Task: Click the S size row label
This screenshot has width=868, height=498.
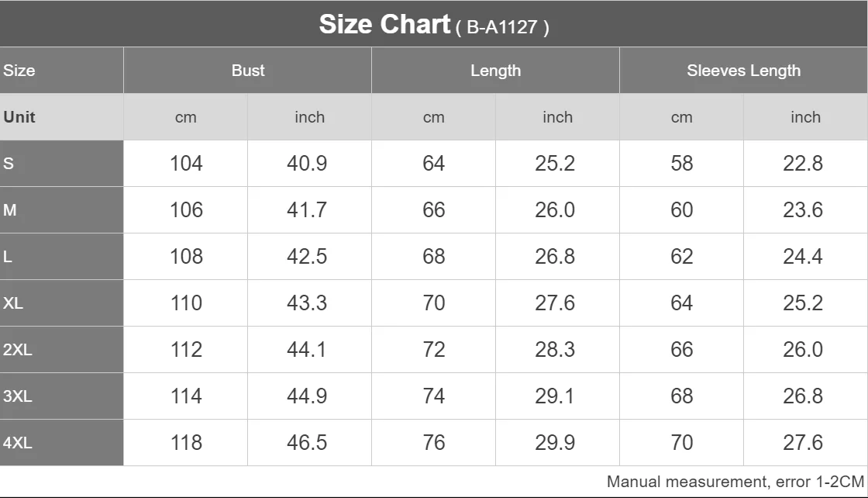Action: click(x=9, y=164)
